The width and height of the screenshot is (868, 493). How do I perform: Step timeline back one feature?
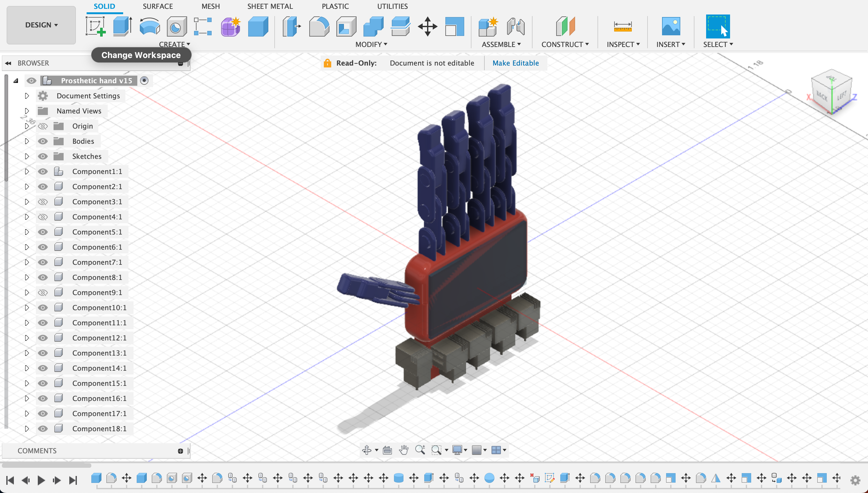pyautogui.click(x=26, y=480)
